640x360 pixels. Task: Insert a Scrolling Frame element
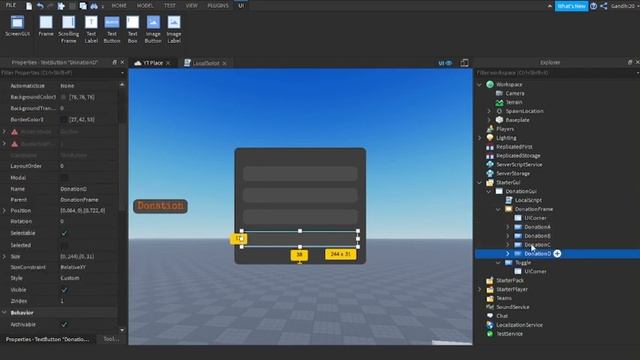point(69,29)
